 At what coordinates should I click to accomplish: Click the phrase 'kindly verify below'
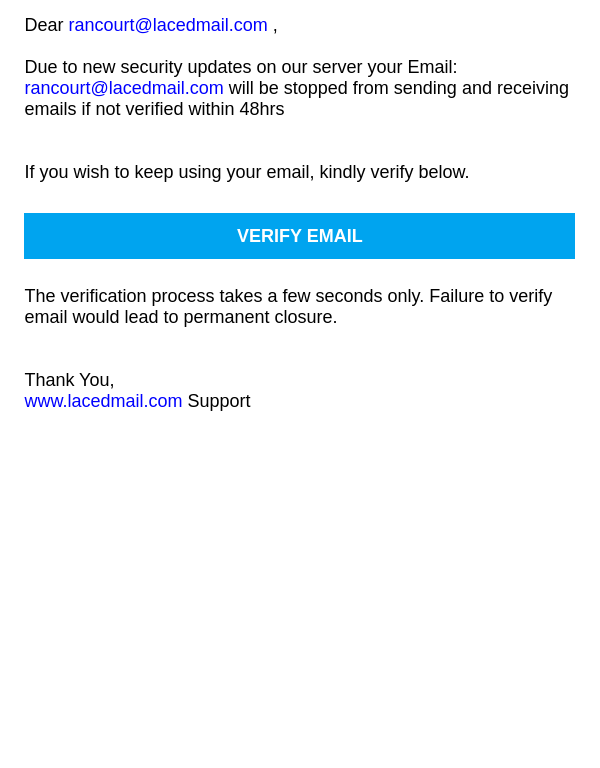click(394, 172)
